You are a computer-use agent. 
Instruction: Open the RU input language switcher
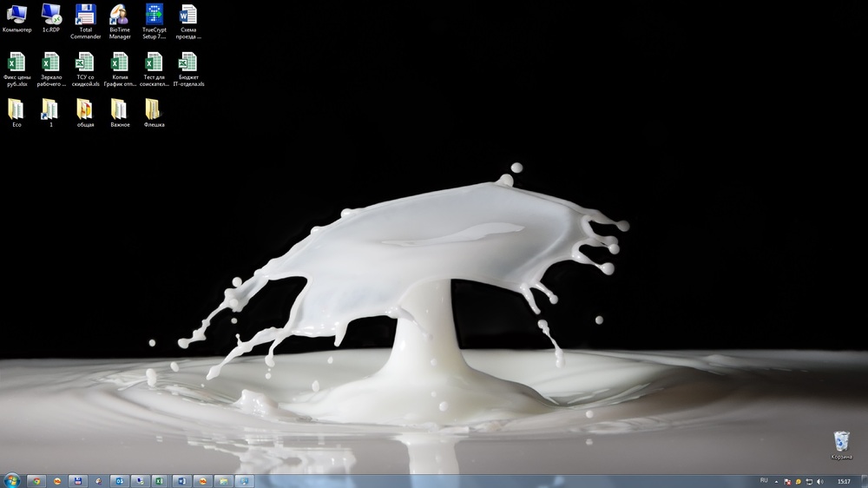764,480
